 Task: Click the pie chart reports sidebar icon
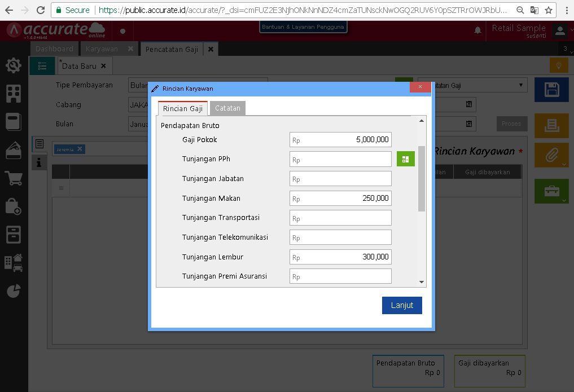(x=14, y=290)
